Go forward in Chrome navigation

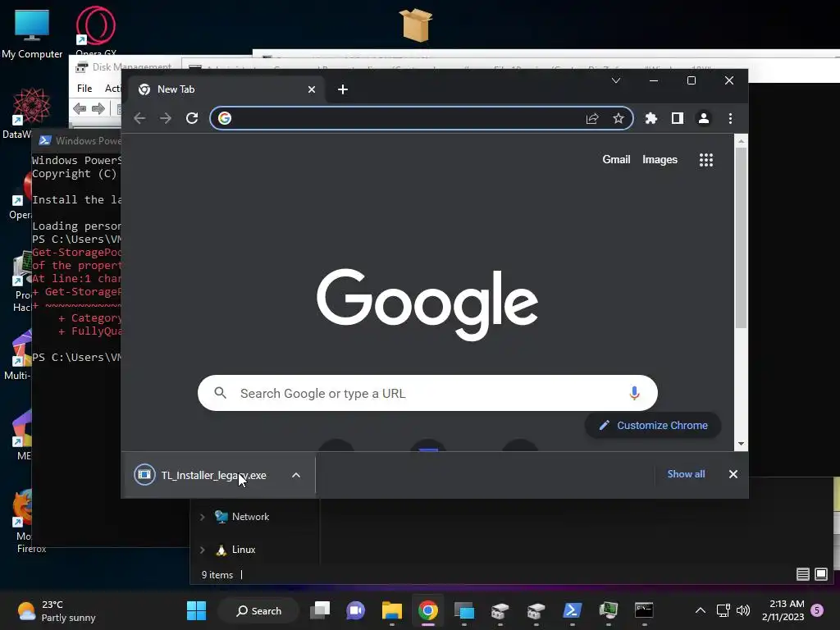pos(166,118)
